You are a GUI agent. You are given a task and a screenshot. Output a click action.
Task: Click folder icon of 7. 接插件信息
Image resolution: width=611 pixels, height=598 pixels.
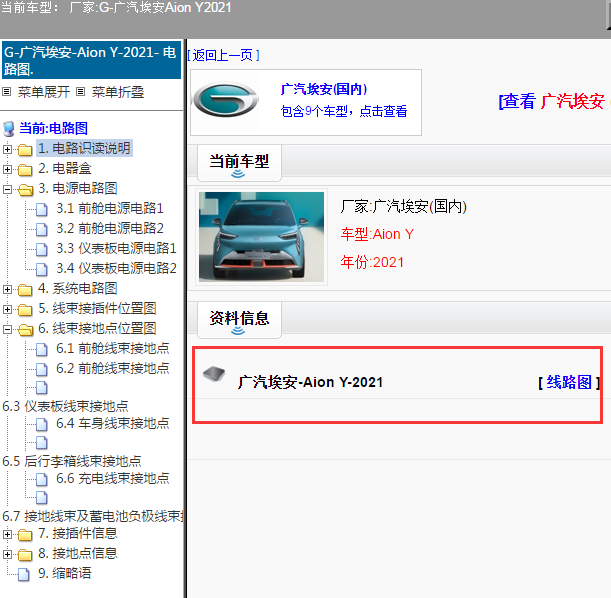(25, 534)
